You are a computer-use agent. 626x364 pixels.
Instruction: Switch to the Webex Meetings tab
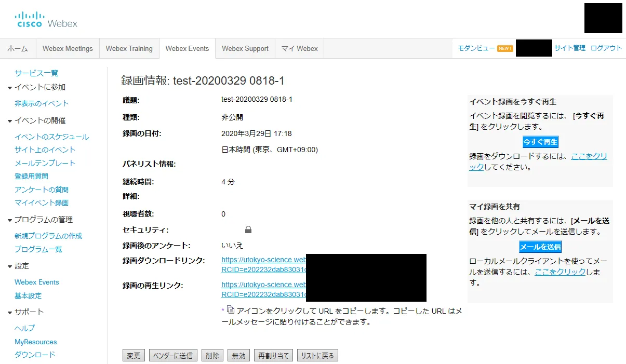68,49
